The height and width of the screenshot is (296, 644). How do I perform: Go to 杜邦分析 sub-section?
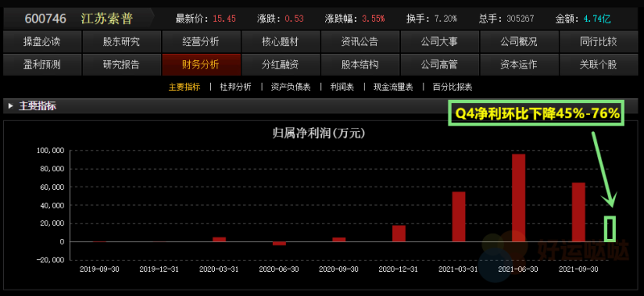pos(235,87)
